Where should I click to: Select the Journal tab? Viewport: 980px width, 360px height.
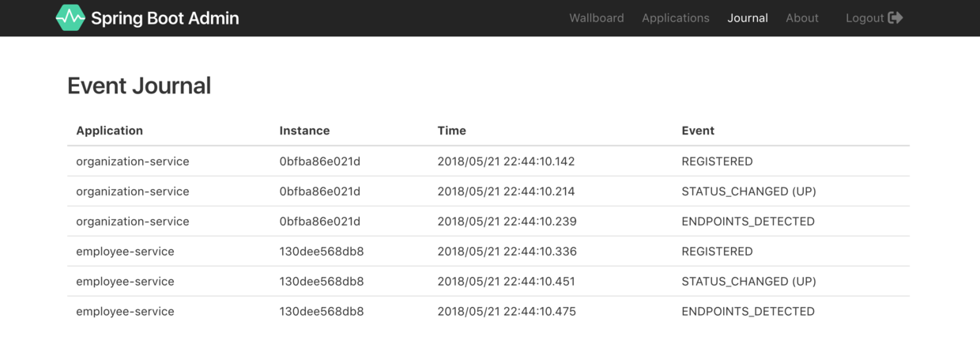pos(747,17)
